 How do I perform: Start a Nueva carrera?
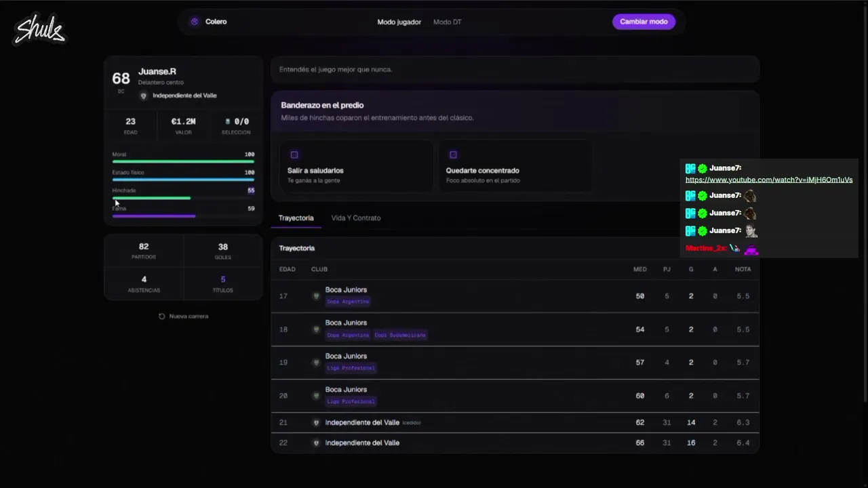point(184,317)
